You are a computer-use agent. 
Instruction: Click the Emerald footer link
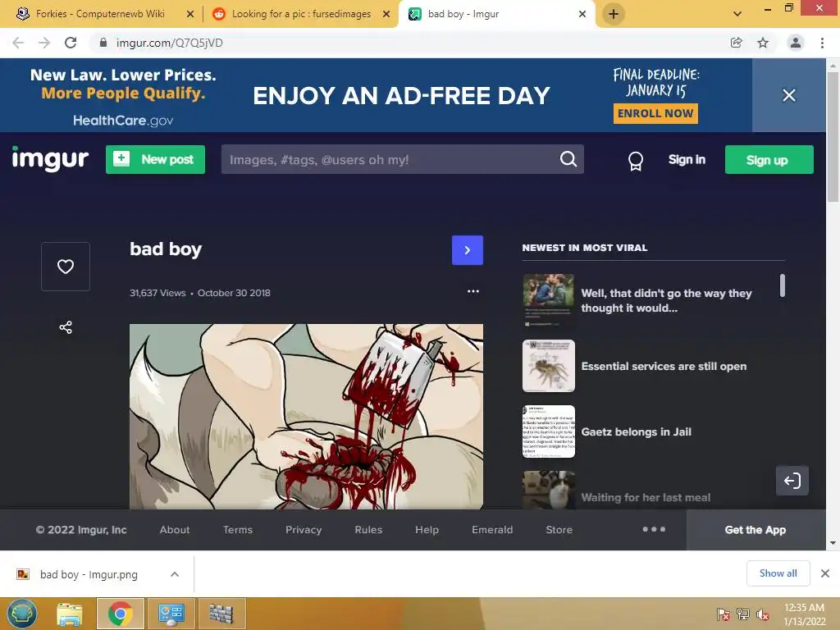click(x=492, y=530)
